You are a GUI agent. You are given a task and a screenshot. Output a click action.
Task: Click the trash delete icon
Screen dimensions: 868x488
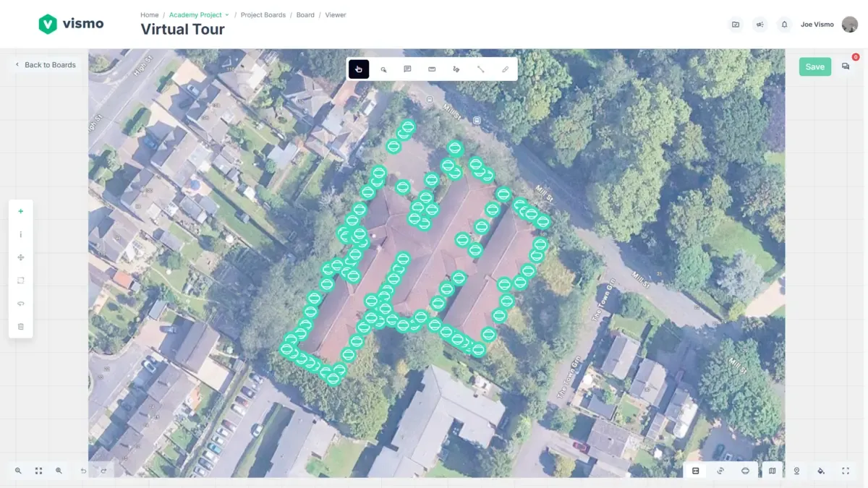(x=20, y=327)
